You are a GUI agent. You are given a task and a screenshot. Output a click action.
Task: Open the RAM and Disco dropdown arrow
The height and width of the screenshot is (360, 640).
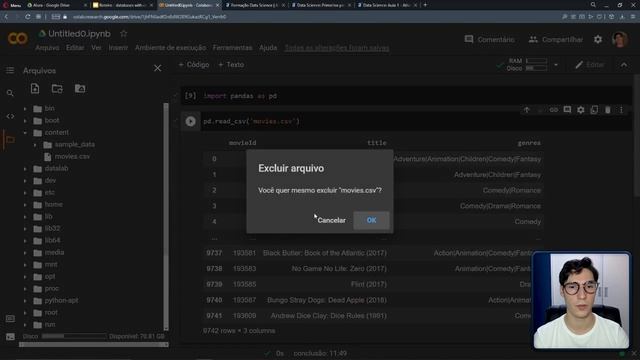[x=556, y=65]
